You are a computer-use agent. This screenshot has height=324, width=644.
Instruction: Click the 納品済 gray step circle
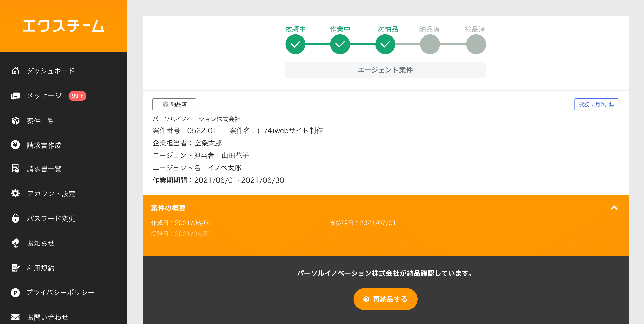430,44
